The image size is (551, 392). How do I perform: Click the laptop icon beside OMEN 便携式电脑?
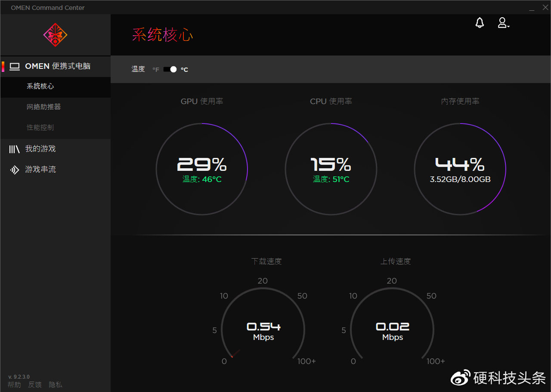pyautogui.click(x=15, y=66)
